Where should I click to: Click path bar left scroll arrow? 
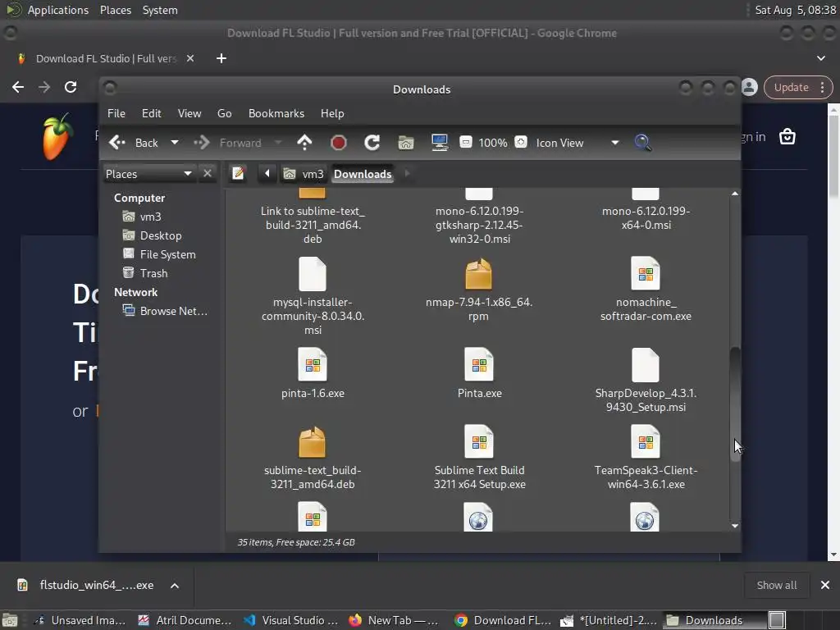(267, 174)
